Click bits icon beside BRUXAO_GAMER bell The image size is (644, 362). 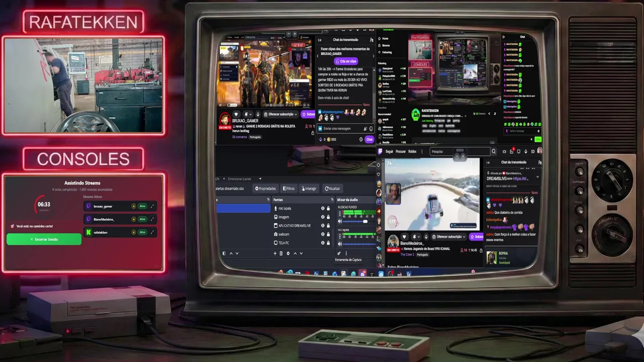pyautogui.click(x=258, y=114)
